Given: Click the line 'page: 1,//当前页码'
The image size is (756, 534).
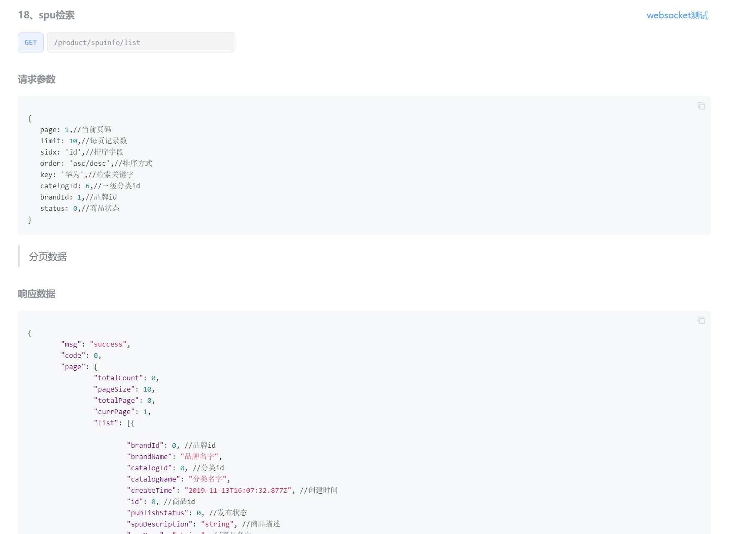Looking at the screenshot, I should point(76,130).
